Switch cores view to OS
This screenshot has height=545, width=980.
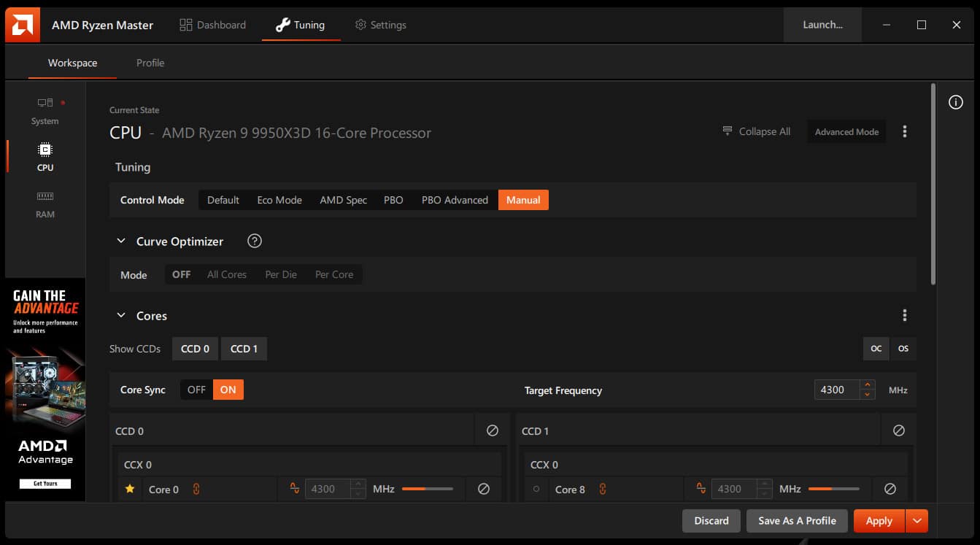[x=903, y=349]
